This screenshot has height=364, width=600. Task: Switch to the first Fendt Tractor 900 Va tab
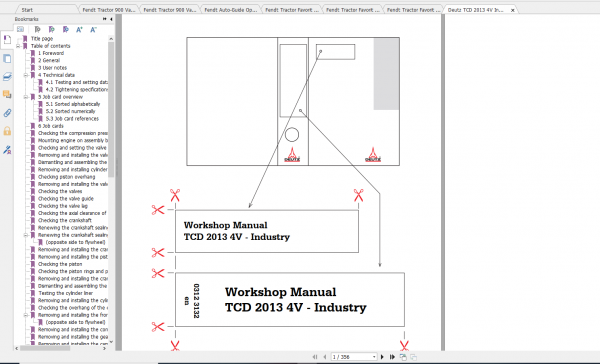(x=109, y=10)
